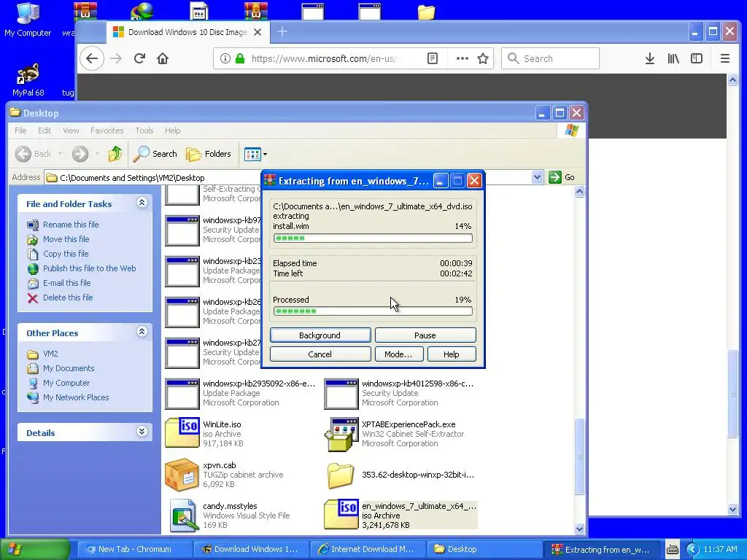Screen dimensions: 747x560
Task: Select candy.msstyles file icon
Action: coord(184,516)
